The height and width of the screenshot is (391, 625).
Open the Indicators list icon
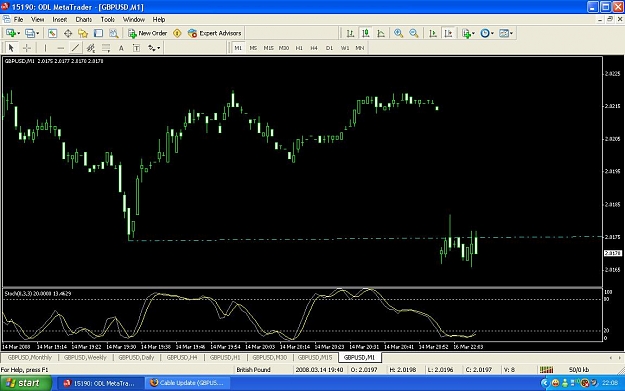[x=466, y=33]
